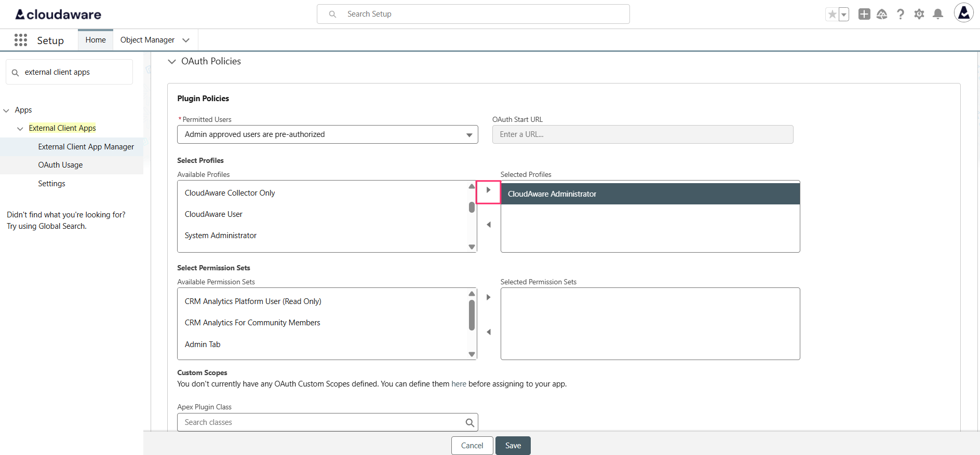Open the App Launcher grid icon
This screenshot has width=980, height=455.
(x=21, y=40)
